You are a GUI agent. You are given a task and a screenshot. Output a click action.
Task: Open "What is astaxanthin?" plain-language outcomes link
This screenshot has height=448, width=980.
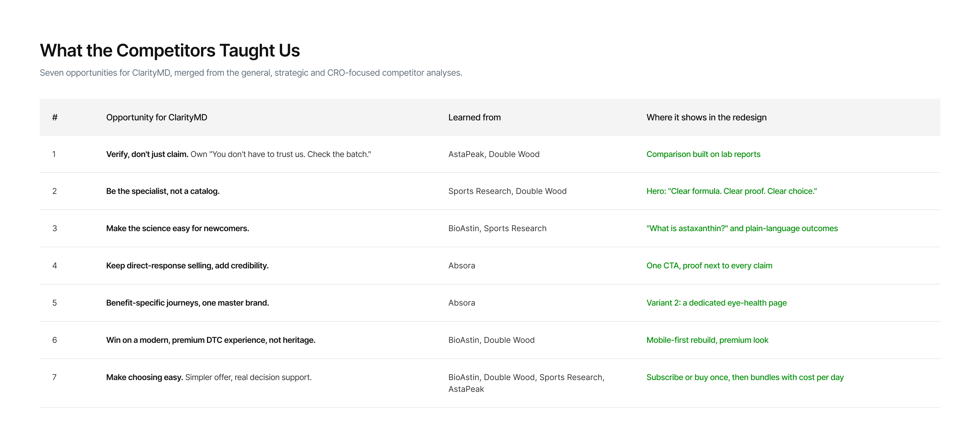pyautogui.click(x=742, y=229)
